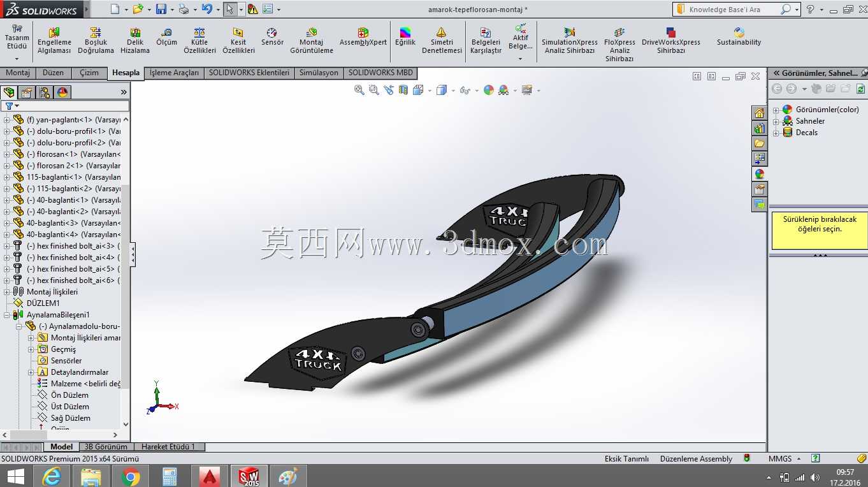
Task: Select florosan 2<1> component in tree
Action: [73, 166]
